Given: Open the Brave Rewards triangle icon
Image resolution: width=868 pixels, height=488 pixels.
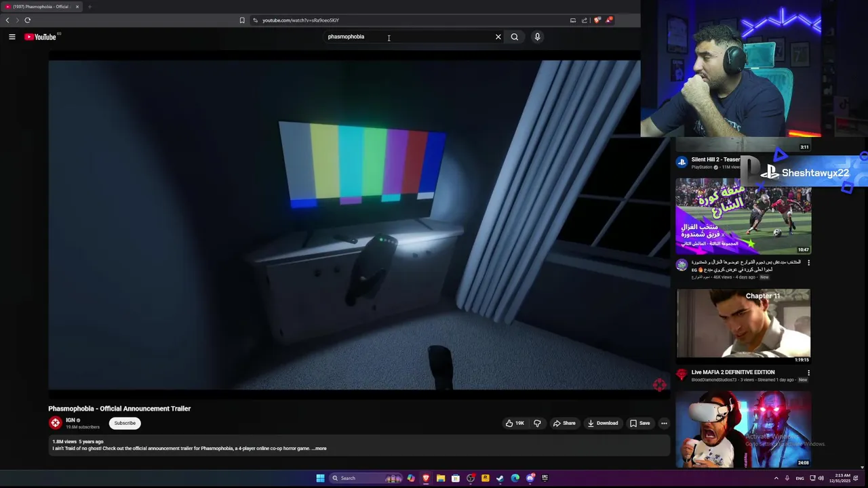Looking at the screenshot, I should point(609,20).
